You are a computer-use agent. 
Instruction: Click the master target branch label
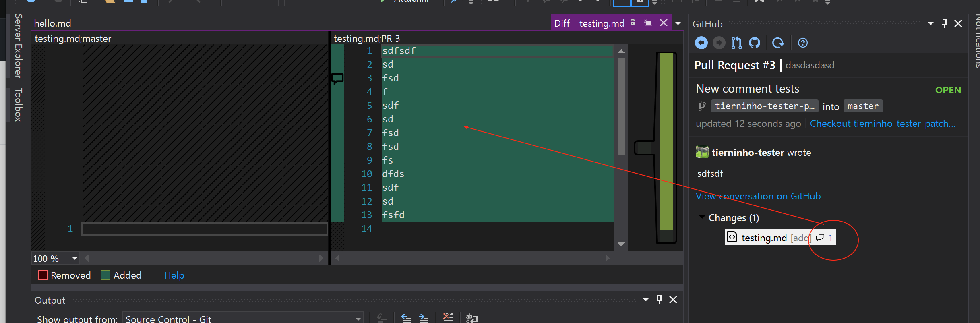(x=863, y=106)
